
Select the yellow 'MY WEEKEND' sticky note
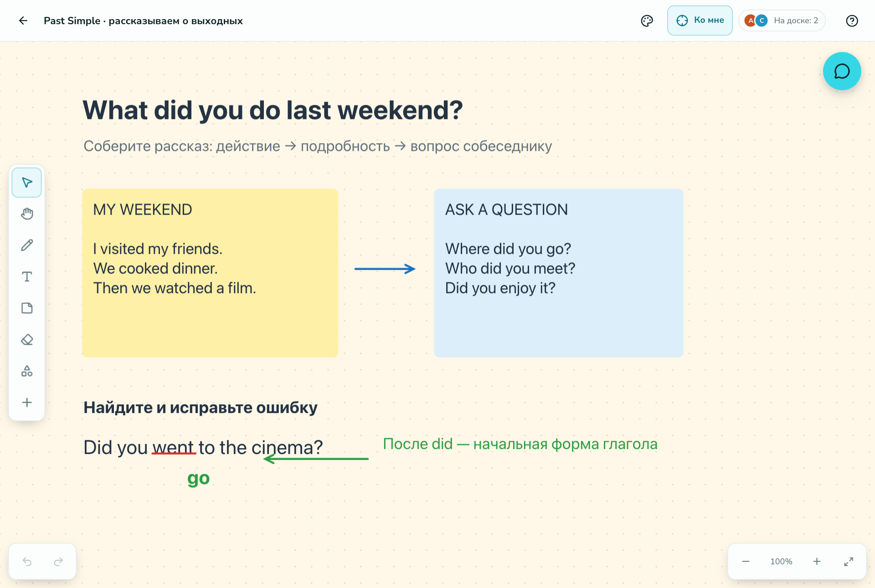pyautogui.click(x=210, y=273)
